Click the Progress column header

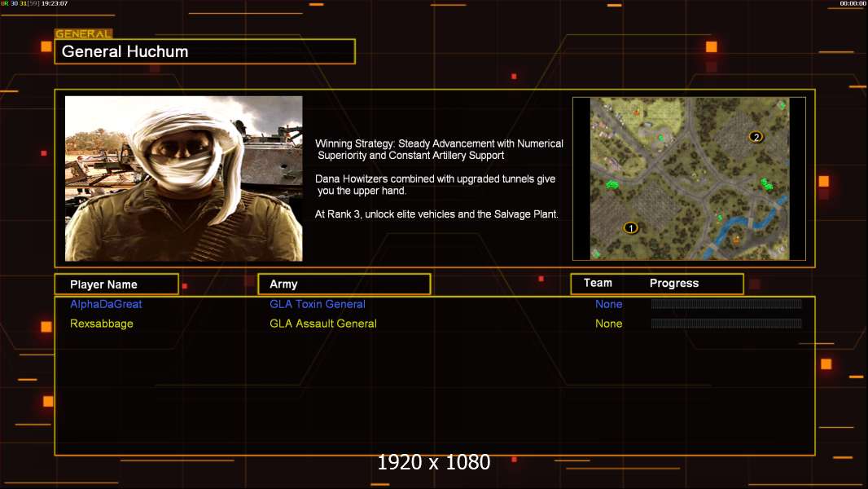tap(674, 284)
